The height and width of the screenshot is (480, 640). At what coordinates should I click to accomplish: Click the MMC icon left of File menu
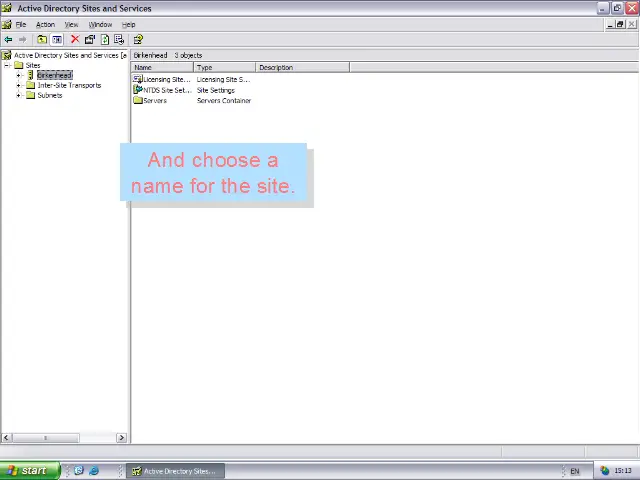point(7,24)
